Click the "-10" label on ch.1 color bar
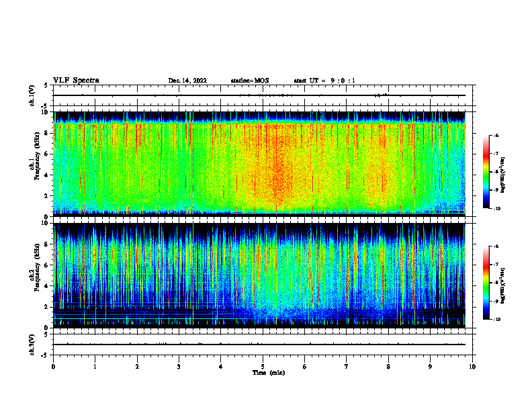The height and width of the screenshot is (411, 532). tap(496, 209)
